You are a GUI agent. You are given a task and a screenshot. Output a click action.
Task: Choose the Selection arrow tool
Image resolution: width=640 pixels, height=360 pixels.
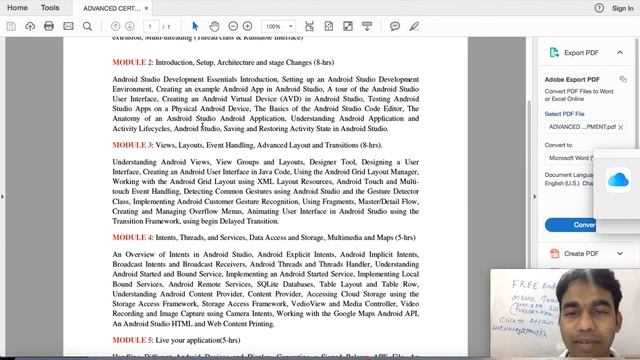pyautogui.click(x=195, y=26)
